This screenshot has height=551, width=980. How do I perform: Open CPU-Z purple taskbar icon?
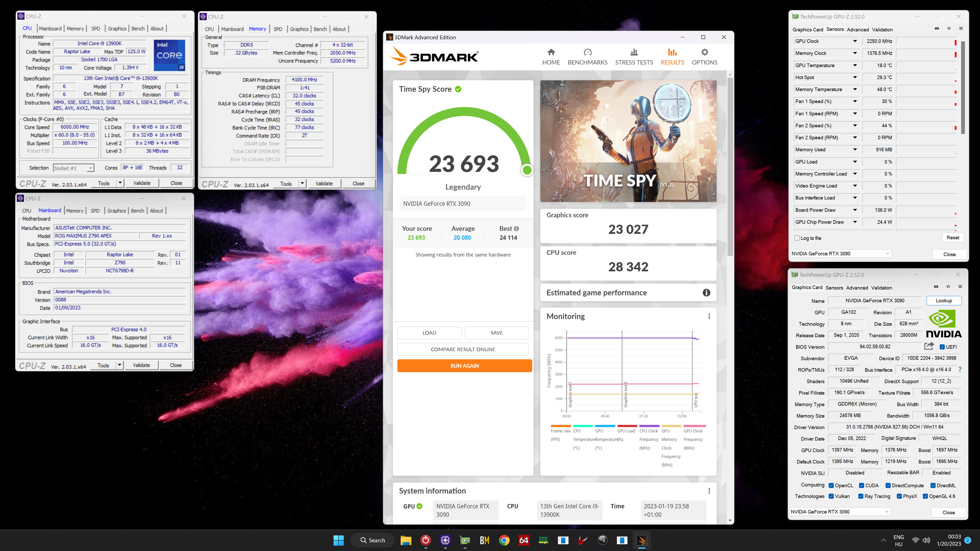coord(445,540)
